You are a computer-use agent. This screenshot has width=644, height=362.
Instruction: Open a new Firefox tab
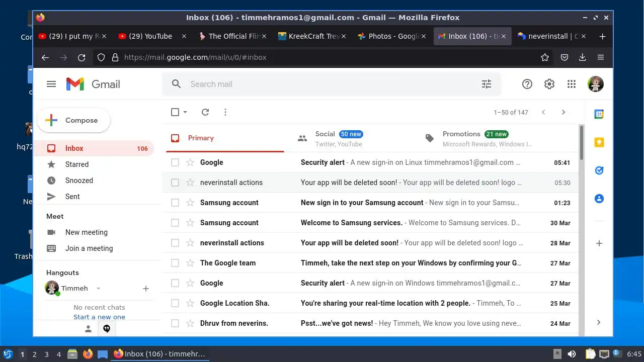pyautogui.click(x=602, y=36)
